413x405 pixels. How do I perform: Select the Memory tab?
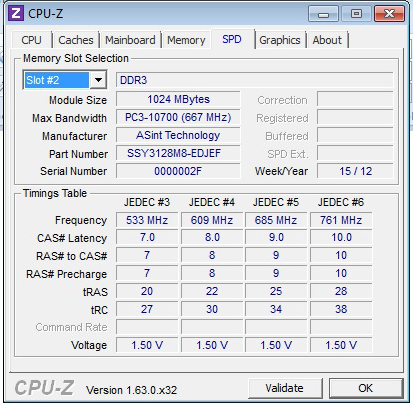186,40
